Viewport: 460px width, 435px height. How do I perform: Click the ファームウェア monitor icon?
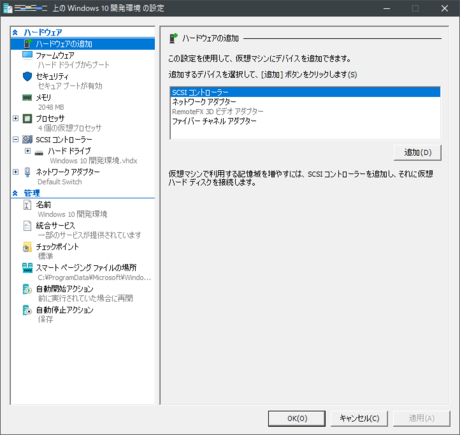27,55
